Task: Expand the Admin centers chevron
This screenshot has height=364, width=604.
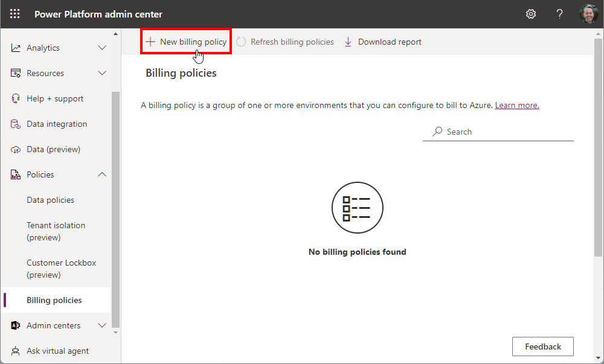Action: pos(102,325)
